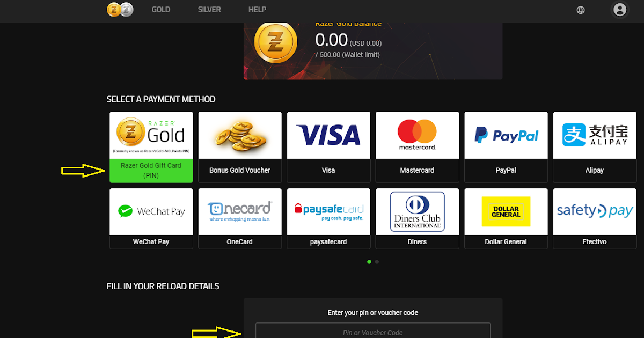Image resolution: width=644 pixels, height=338 pixels.
Task: Open the language globe icon
Action: pyautogui.click(x=581, y=10)
